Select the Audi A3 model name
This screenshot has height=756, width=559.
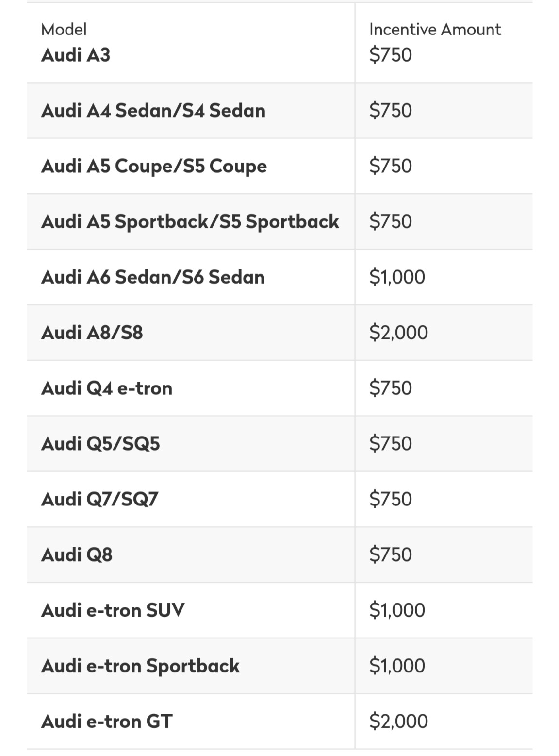(x=76, y=55)
